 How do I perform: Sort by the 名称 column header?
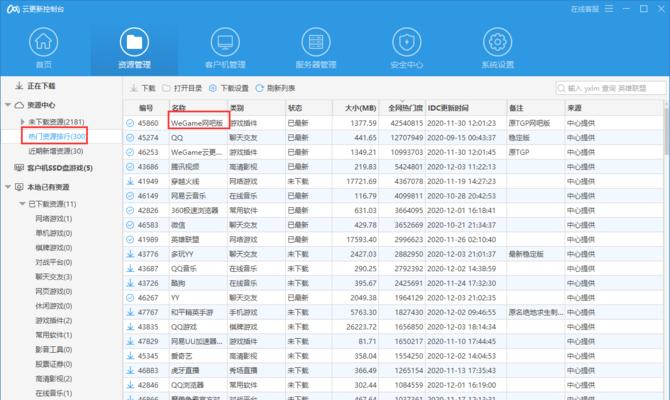[198, 108]
